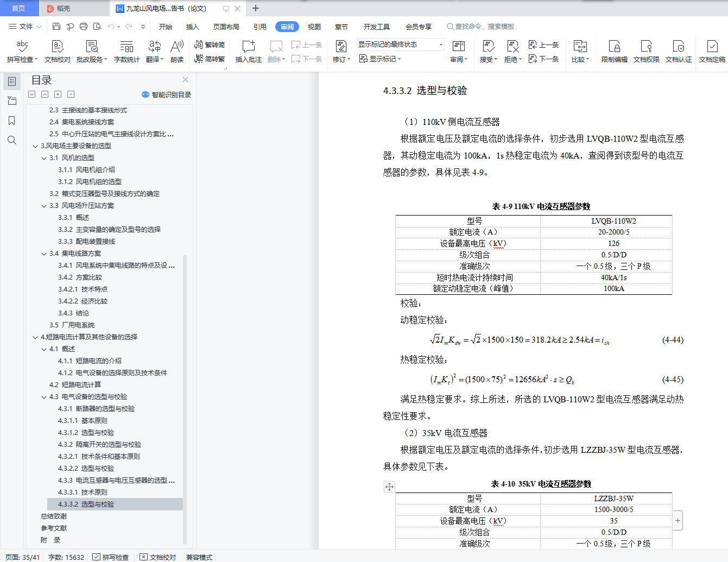Open the 翻译 translate tool
728x562 pixels.
point(155,52)
